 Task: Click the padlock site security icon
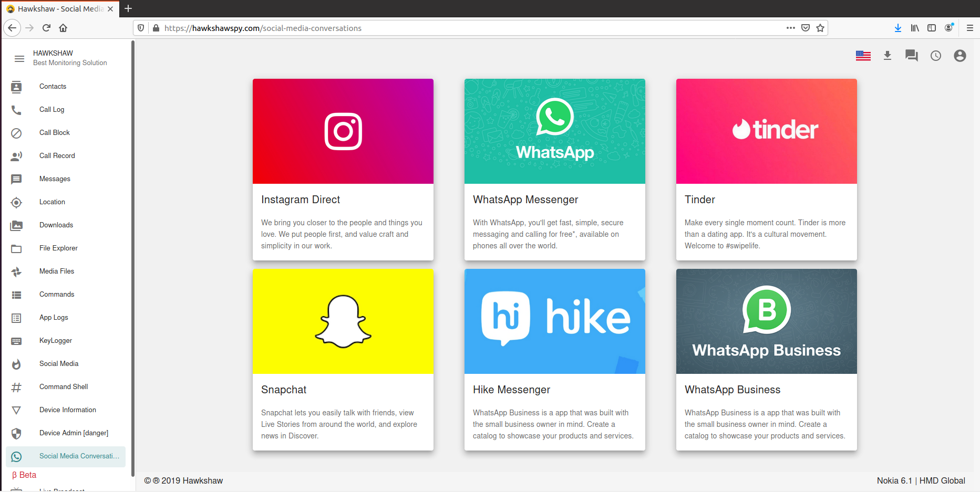(x=156, y=28)
